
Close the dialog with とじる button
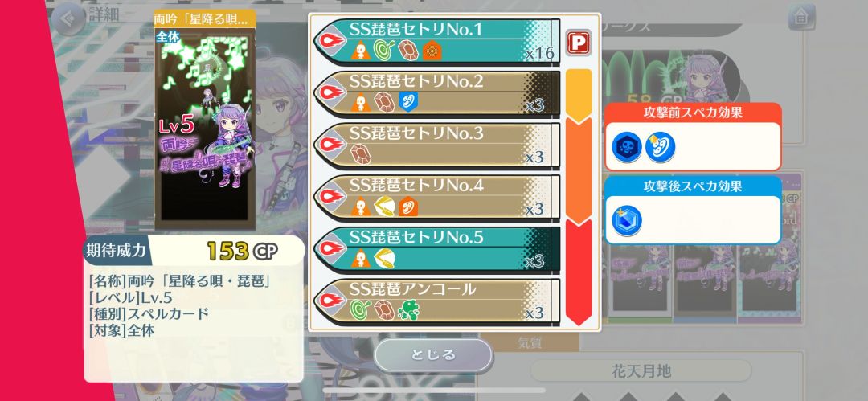pos(433,354)
